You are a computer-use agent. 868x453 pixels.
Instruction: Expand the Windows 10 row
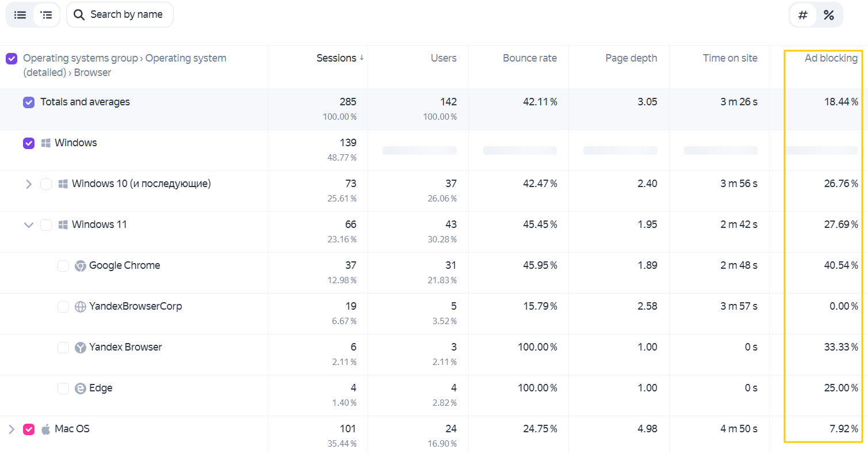pos(28,184)
